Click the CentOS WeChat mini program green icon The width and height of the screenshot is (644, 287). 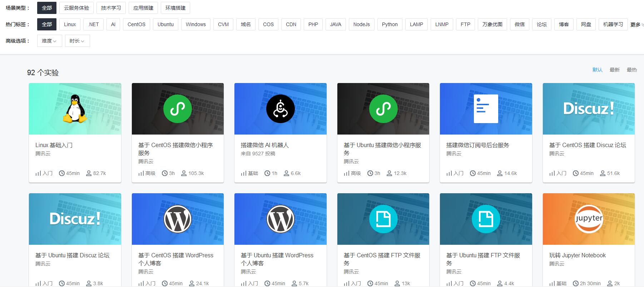pyautogui.click(x=178, y=109)
